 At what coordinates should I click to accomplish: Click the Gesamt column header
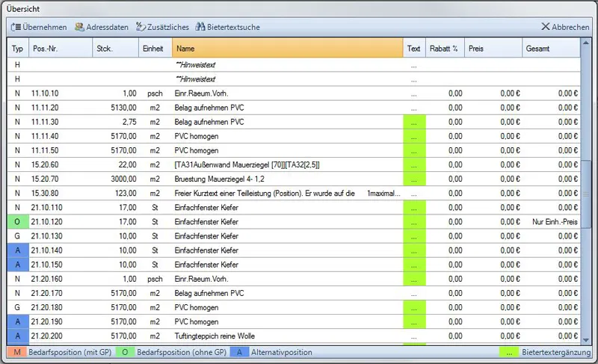pos(550,49)
